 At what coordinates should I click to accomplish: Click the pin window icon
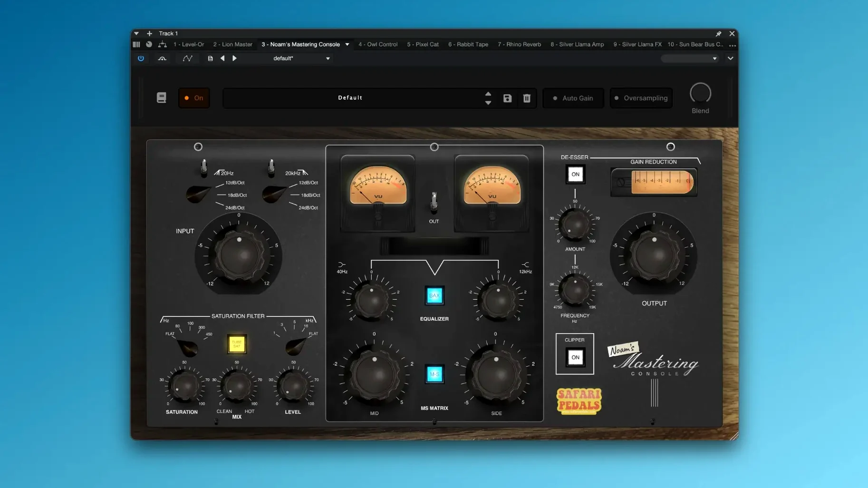[x=718, y=34]
